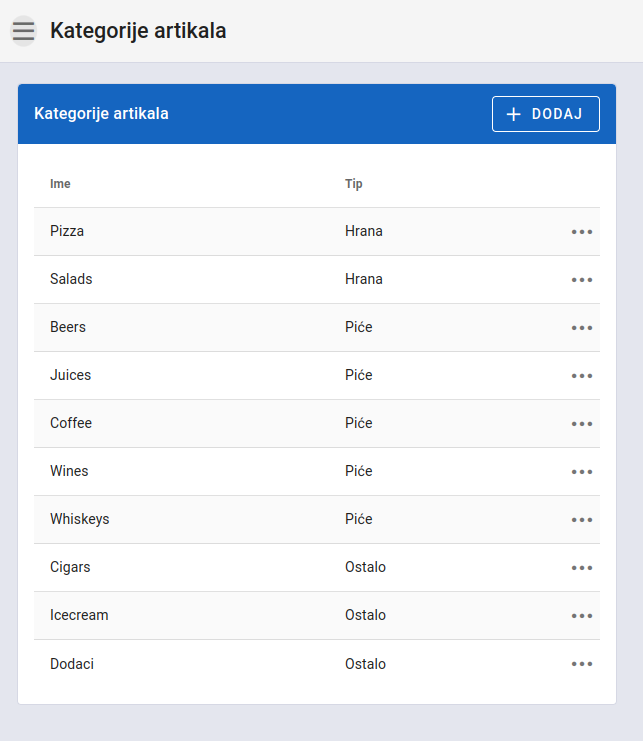Select the Coffee category name
The image size is (643, 741).
tap(71, 423)
